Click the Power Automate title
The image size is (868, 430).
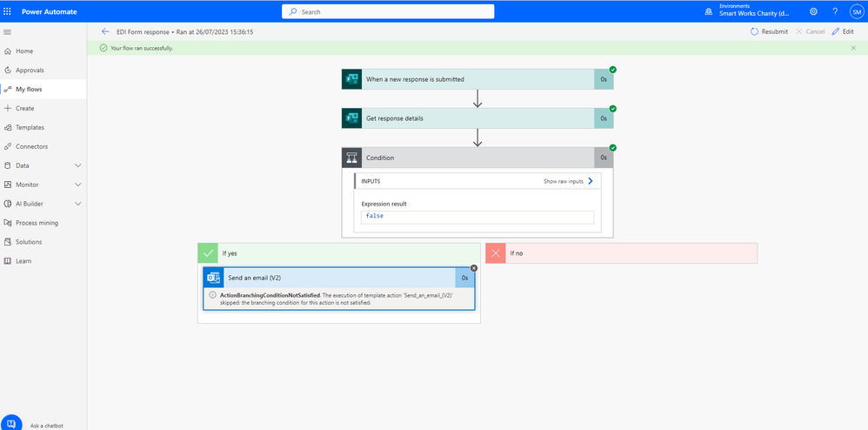click(x=50, y=11)
